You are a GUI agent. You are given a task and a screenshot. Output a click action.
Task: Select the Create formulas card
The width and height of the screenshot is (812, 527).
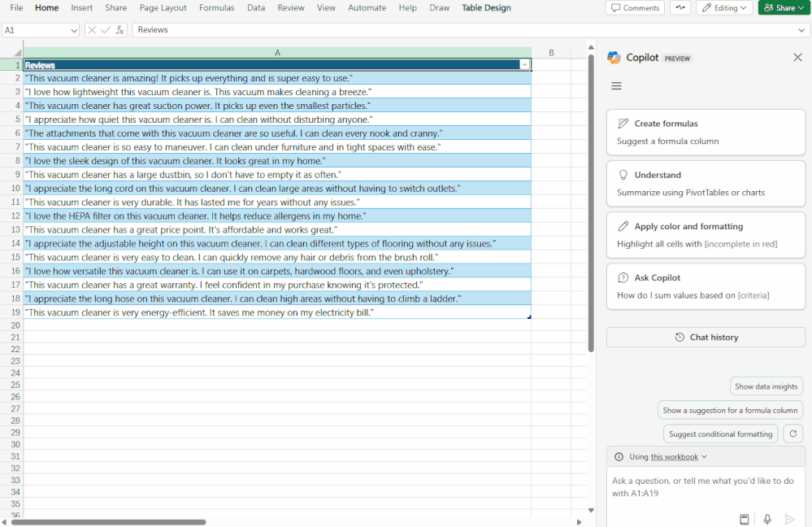pyautogui.click(x=706, y=132)
